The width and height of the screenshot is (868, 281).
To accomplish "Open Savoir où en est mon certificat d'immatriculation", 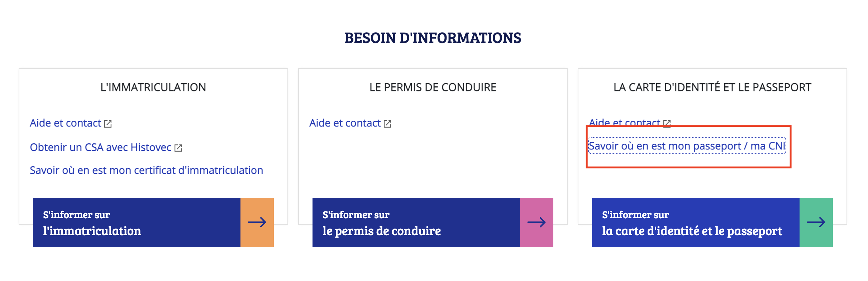I will coord(146,170).
